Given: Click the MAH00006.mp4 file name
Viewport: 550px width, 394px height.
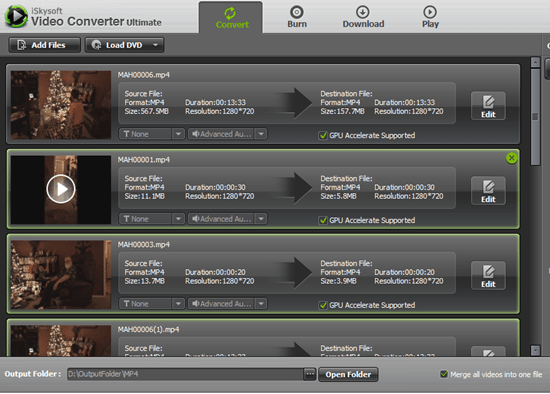Looking at the screenshot, I should tap(143, 75).
